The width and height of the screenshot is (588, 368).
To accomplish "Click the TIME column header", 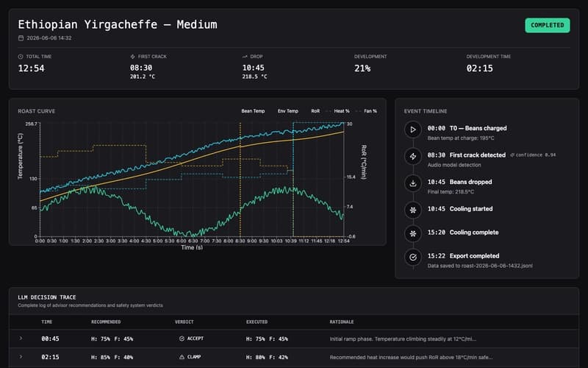I will click(47, 322).
